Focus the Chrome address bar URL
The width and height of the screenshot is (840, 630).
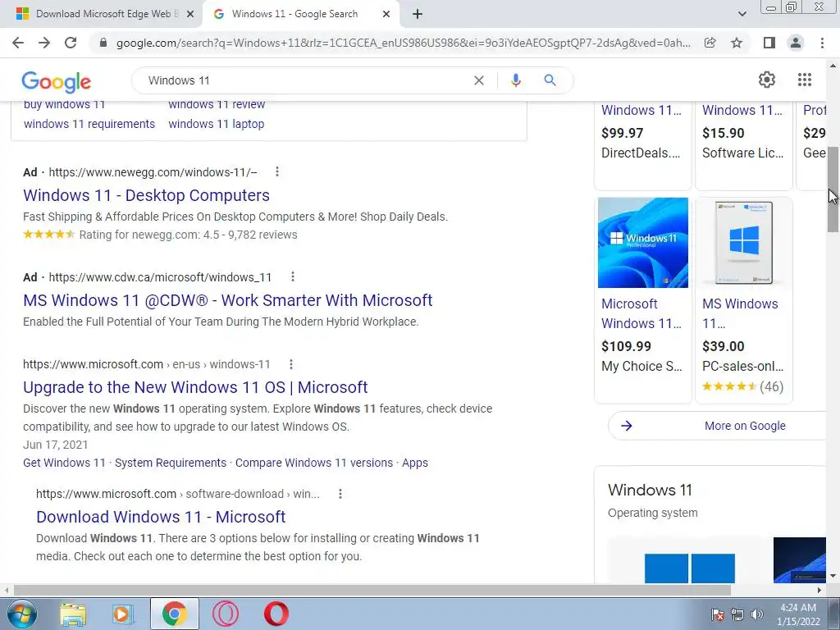click(x=403, y=43)
